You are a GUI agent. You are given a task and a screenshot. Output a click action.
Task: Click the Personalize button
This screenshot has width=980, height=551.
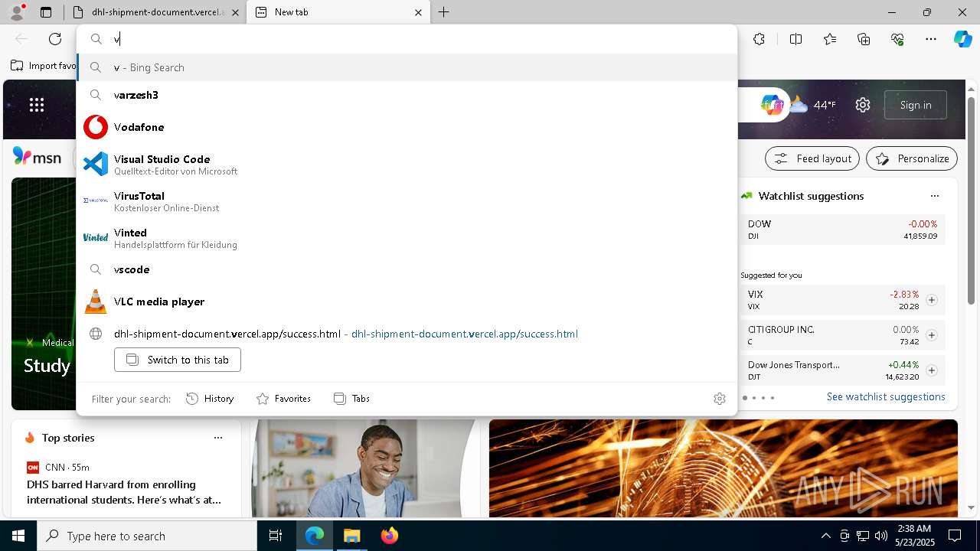(x=912, y=158)
